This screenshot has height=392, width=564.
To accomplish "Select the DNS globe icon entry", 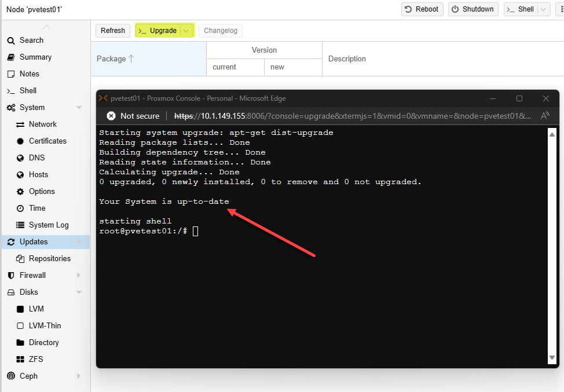I will [x=20, y=158].
